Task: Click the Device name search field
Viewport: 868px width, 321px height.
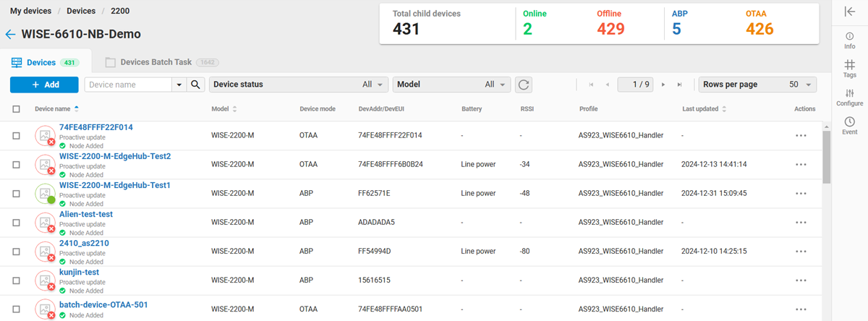Action: (x=129, y=85)
